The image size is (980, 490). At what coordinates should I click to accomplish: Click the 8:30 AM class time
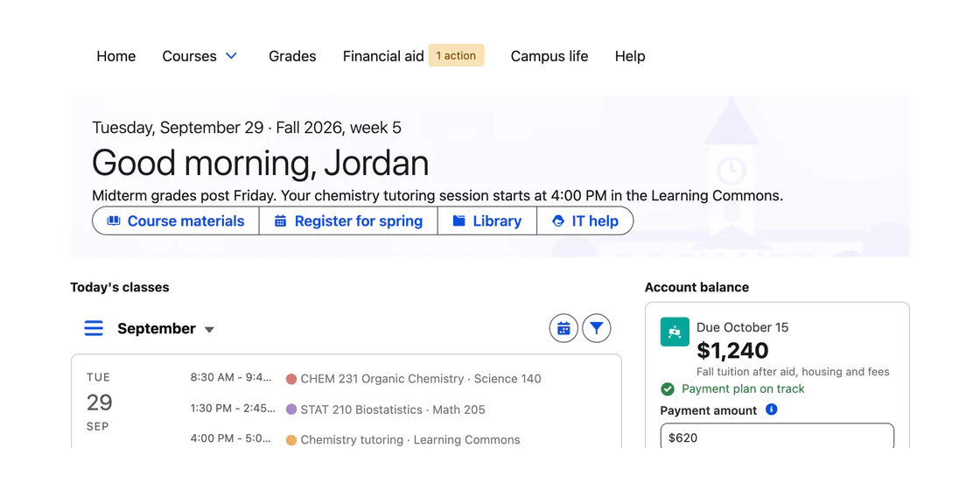(x=231, y=377)
